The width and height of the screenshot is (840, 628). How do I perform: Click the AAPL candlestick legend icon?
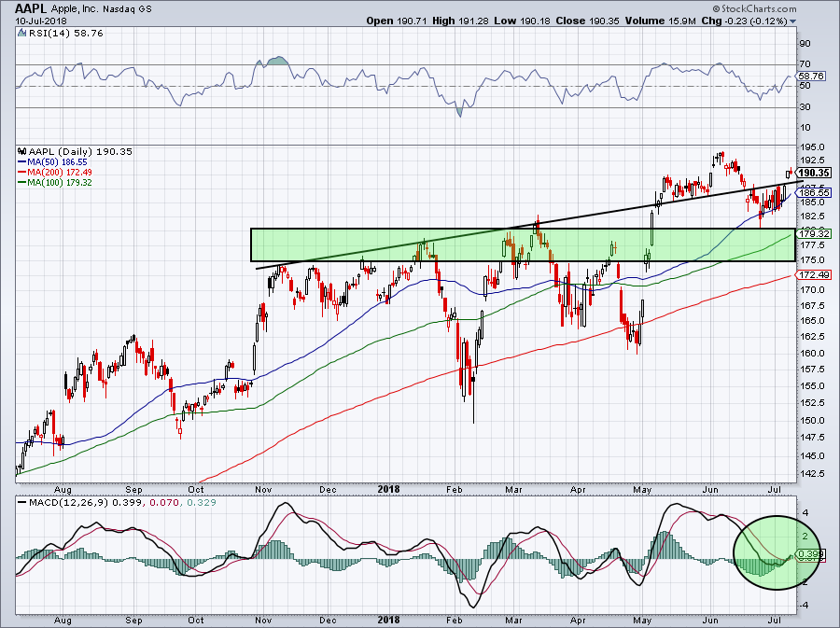[22, 151]
